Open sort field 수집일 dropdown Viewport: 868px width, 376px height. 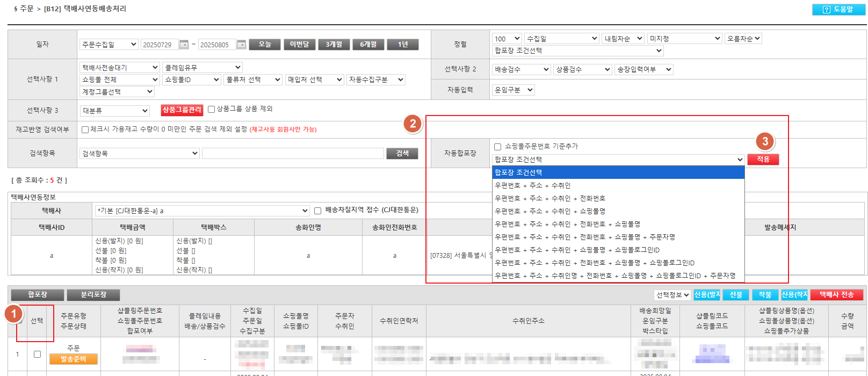[x=562, y=39]
